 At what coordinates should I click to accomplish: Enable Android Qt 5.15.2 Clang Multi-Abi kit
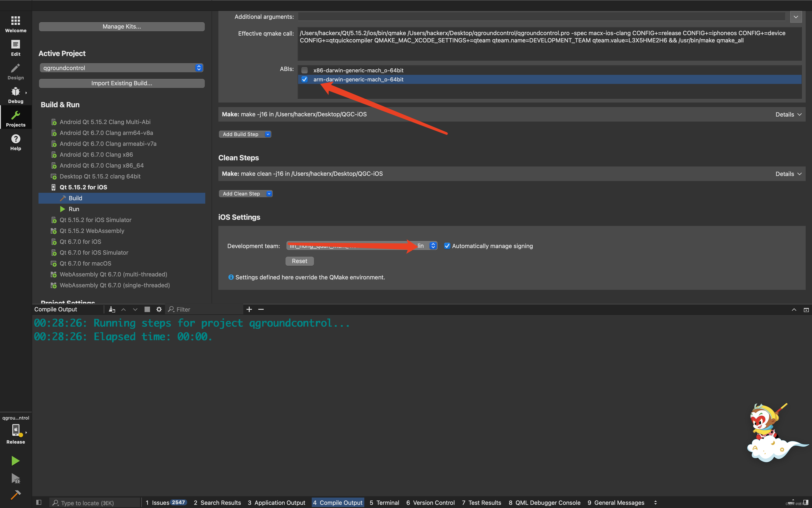[x=105, y=122]
